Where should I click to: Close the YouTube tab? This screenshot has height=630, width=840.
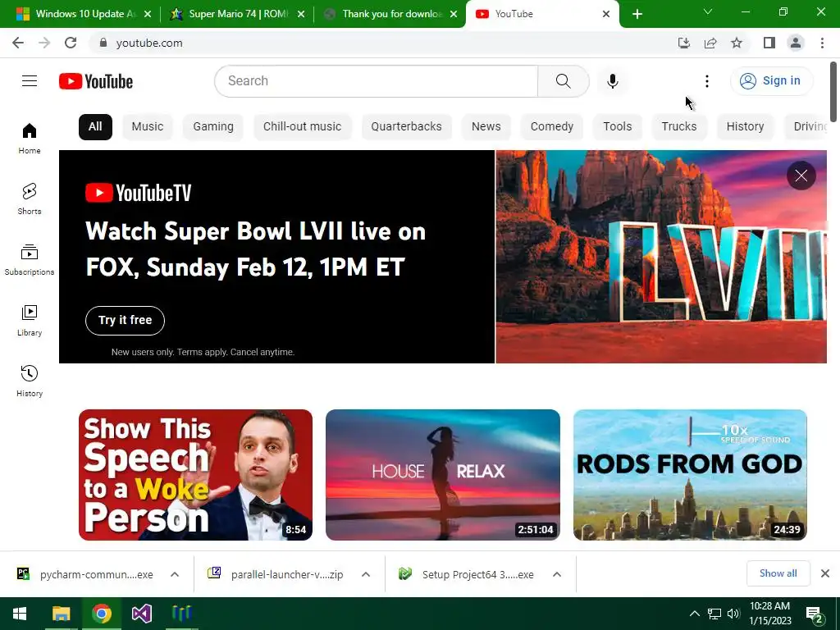pos(606,14)
